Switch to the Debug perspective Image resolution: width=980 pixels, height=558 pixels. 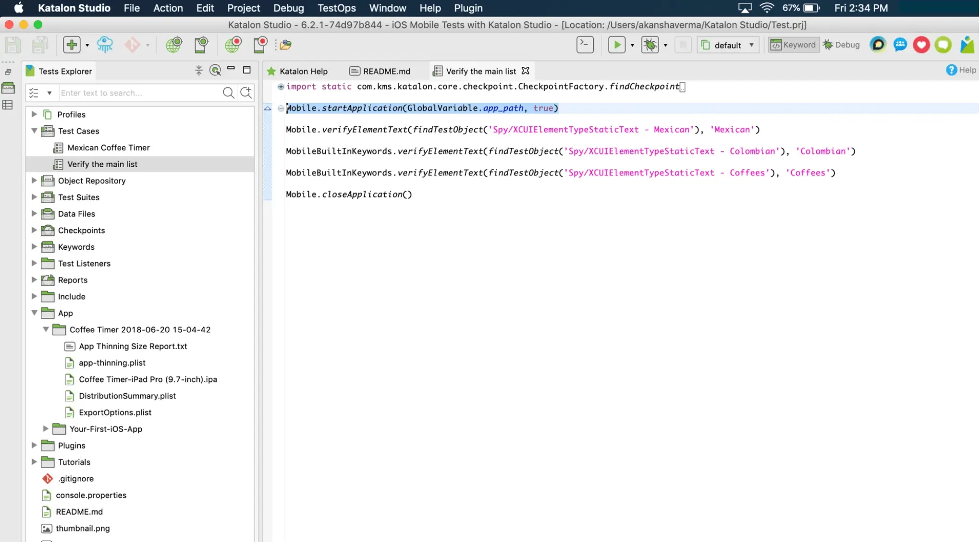coord(841,45)
